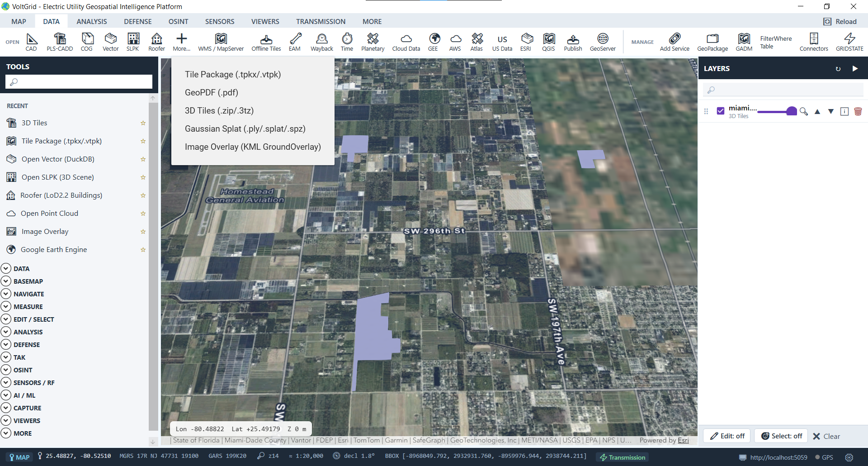This screenshot has width=868, height=466.
Task: Open the Publish tool
Action: [x=573, y=42]
